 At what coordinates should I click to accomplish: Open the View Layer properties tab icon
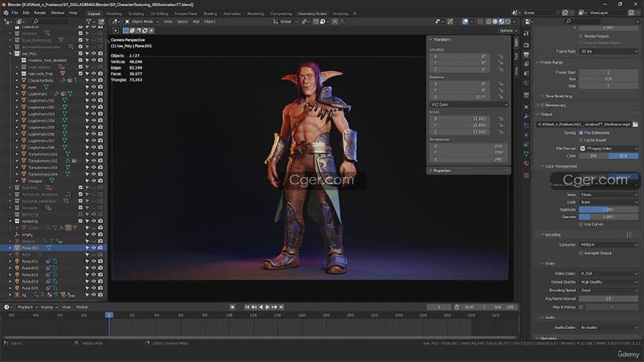[526, 64]
